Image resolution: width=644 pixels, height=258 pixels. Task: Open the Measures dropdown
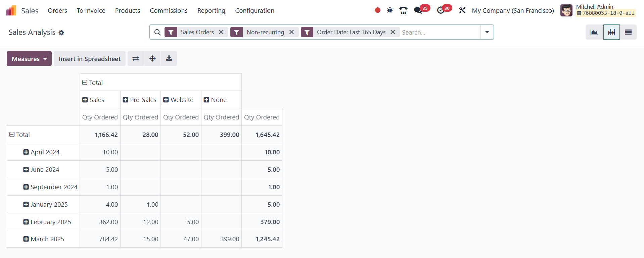[x=29, y=59]
